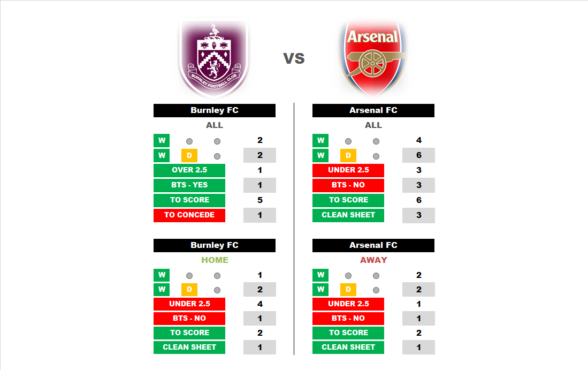
Task: Click the yellow D badge in Arsenal's AWAY section
Action: click(x=348, y=290)
